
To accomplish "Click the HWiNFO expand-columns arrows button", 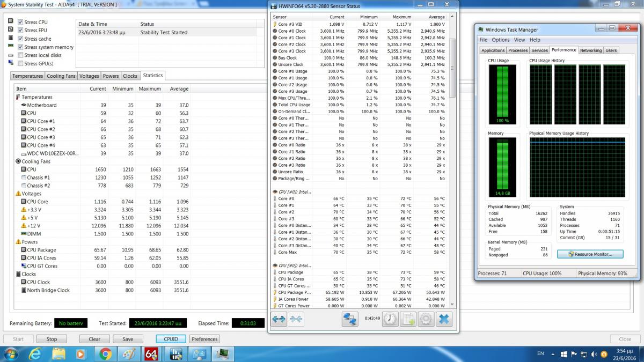I will 279,319.
